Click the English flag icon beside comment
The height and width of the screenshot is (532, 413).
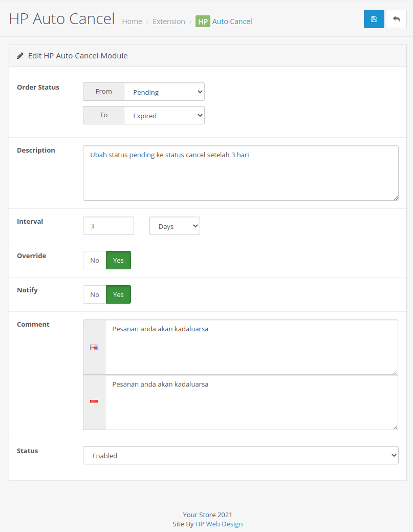click(x=94, y=347)
